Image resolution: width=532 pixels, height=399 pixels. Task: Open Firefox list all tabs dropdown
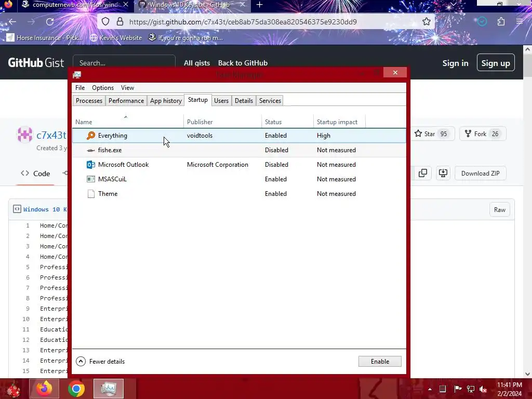tap(453, 4)
